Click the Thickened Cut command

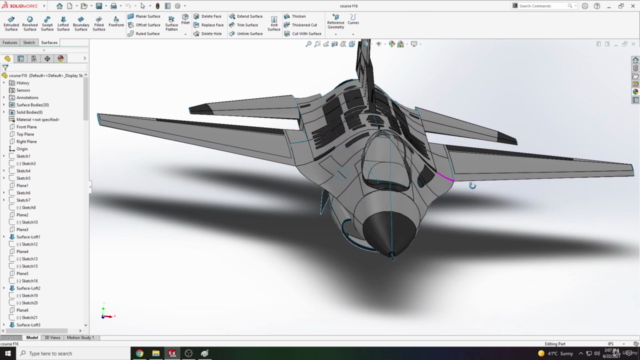[x=300, y=25]
